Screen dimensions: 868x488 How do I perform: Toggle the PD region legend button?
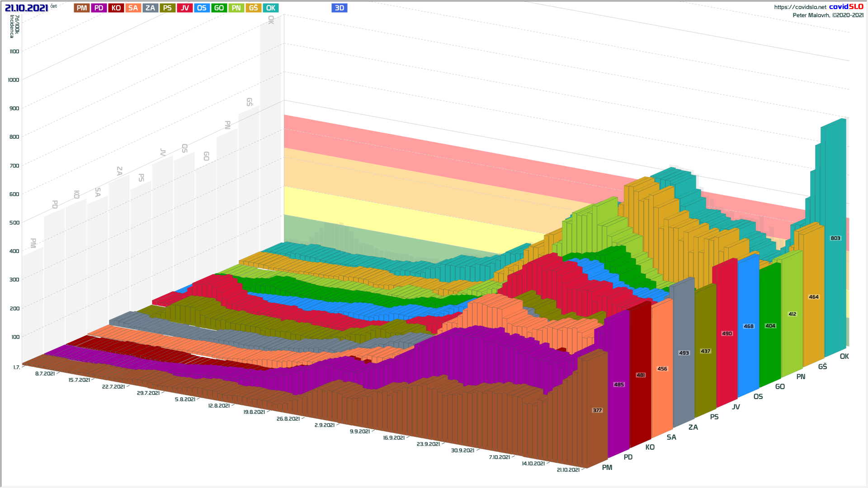(99, 8)
